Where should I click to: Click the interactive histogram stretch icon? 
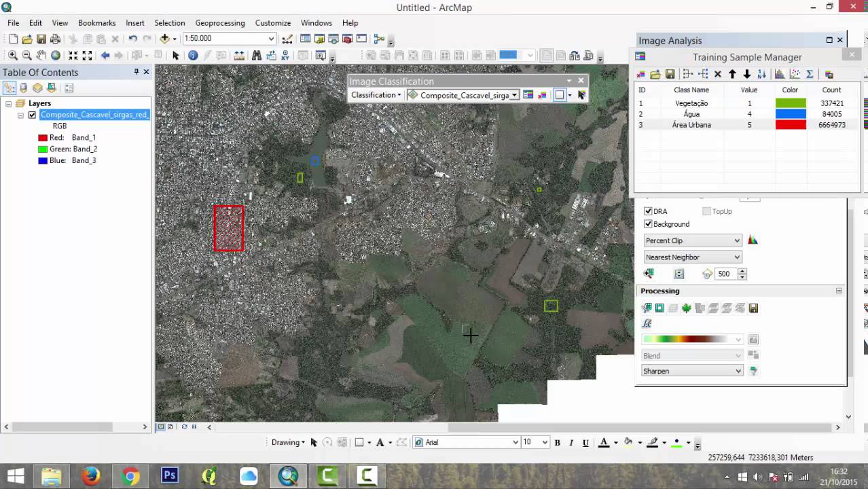point(753,240)
